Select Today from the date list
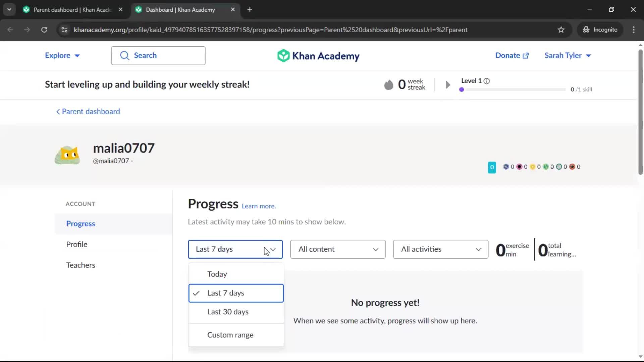This screenshot has height=362, width=644. tap(236, 274)
